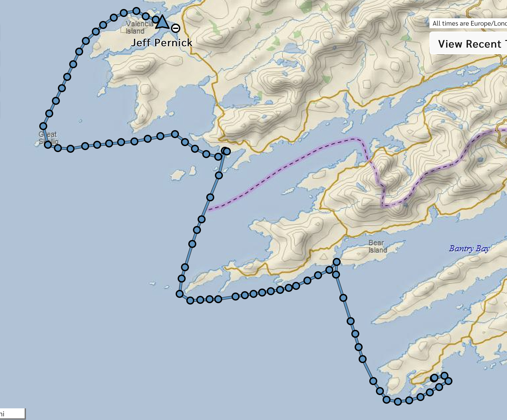Click the track point on Great Skellig island
This screenshot has height=420, width=507.
[48, 144]
